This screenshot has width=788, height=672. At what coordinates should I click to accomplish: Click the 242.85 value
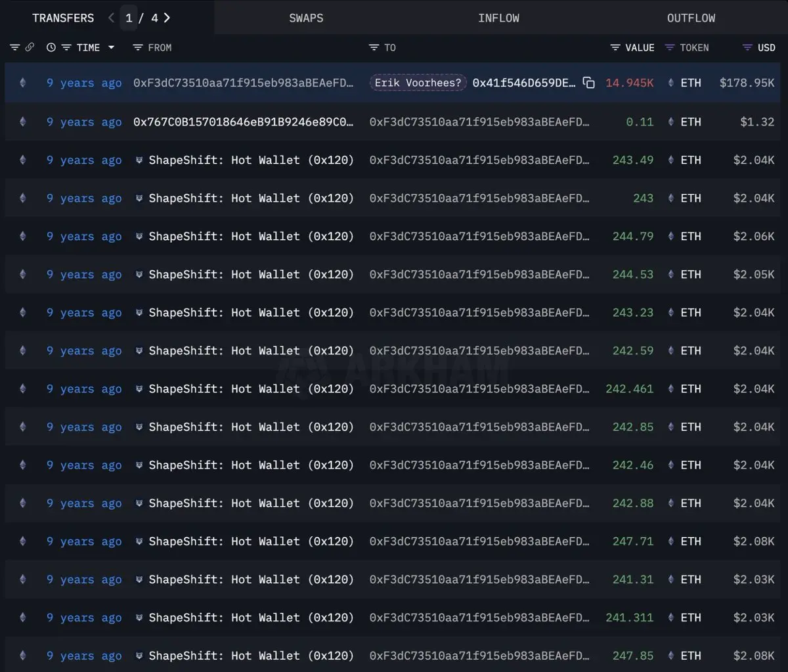pyautogui.click(x=633, y=427)
